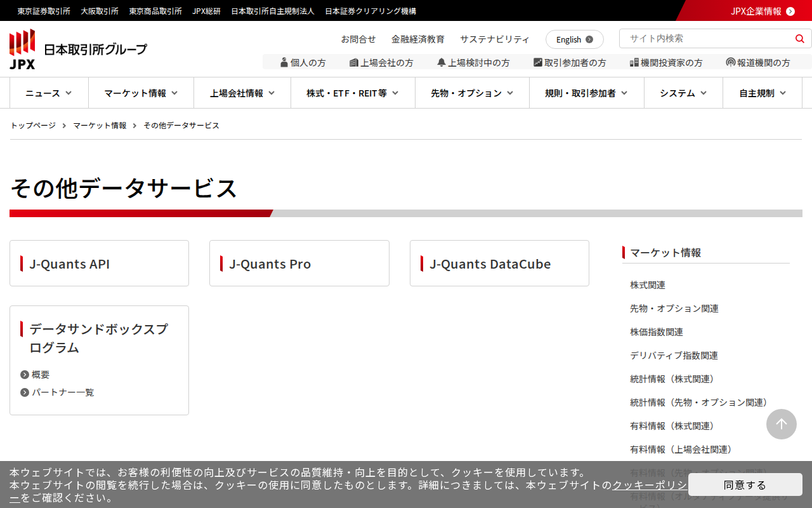Click the bell icon for 上場検討中の方

point(442,62)
